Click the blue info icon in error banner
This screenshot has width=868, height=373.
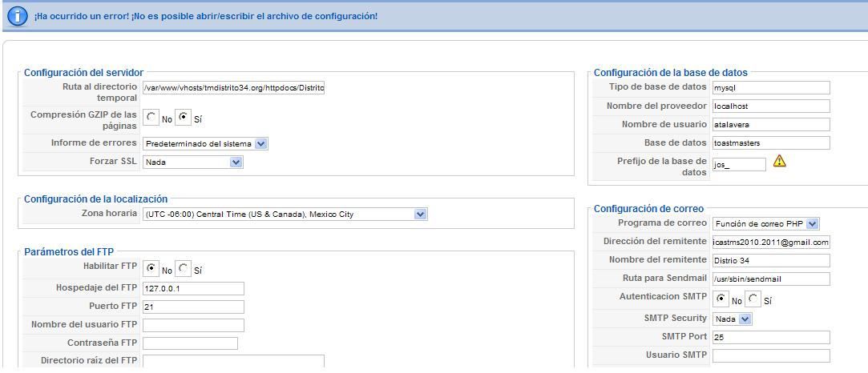[x=17, y=17]
